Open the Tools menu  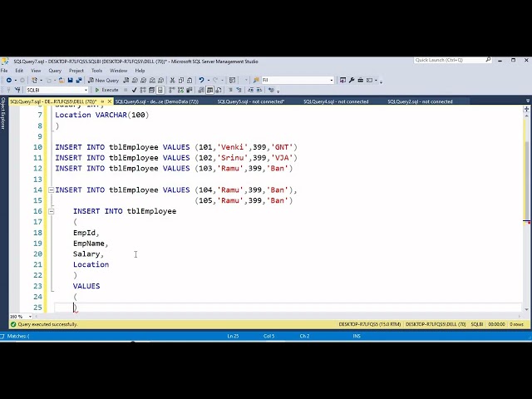[96, 71]
